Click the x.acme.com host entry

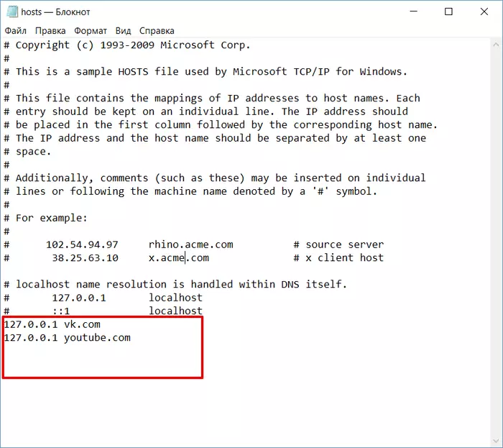[179, 258]
